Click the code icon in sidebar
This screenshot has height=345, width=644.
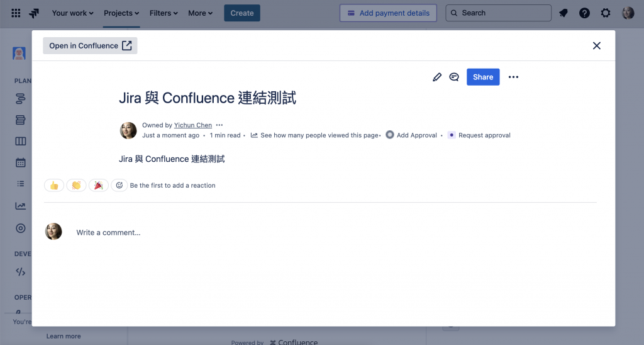click(x=21, y=272)
